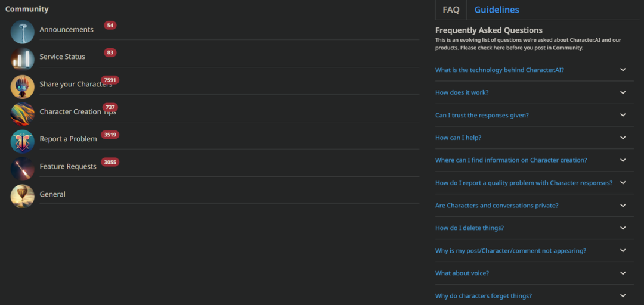Click the 3055 badge on Feature Requests
This screenshot has width=644, height=305.
pyautogui.click(x=110, y=162)
